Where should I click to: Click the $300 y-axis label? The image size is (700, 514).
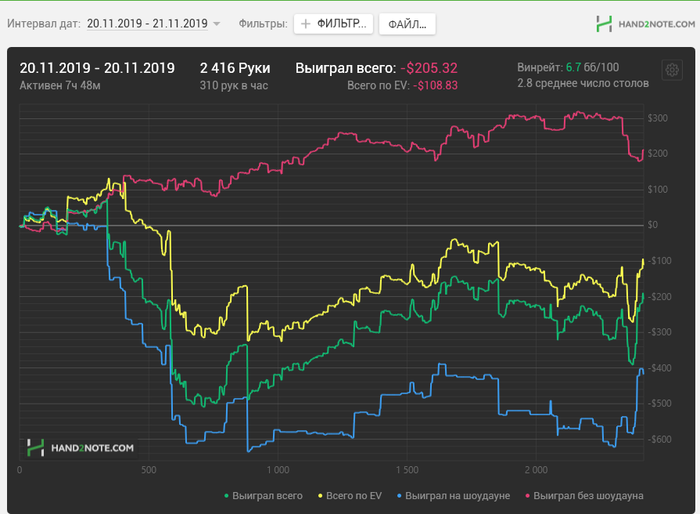point(658,118)
